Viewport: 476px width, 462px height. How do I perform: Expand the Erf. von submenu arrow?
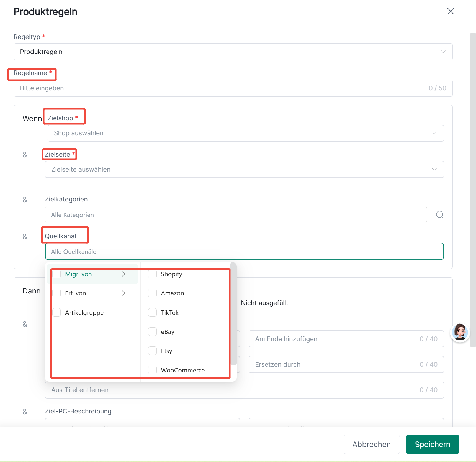coord(124,293)
